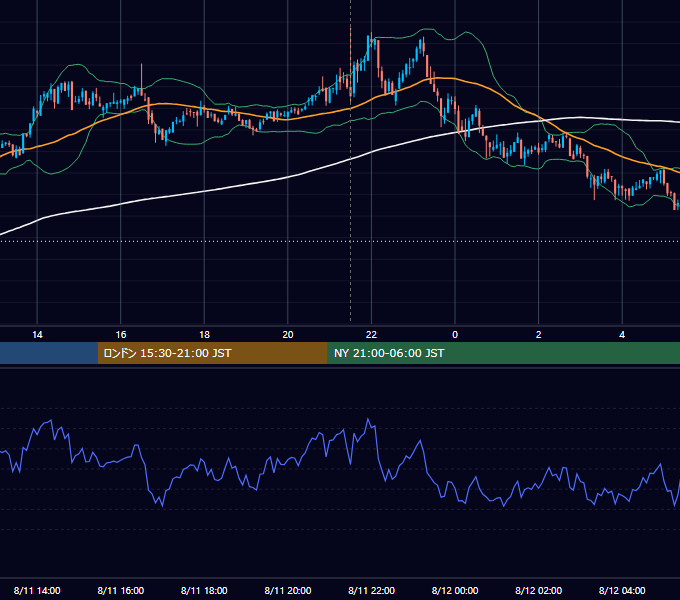This screenshot has width=680, height=600.
Task: Click the time axis label 2
Action: pyautogui.click(x=539, y=335)
